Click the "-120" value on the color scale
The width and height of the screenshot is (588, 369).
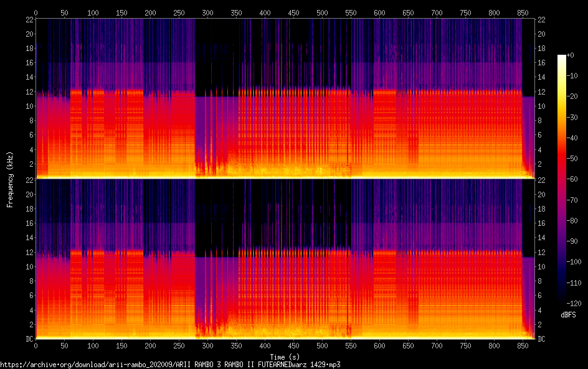pyautogui.click(x=574, y=304)
